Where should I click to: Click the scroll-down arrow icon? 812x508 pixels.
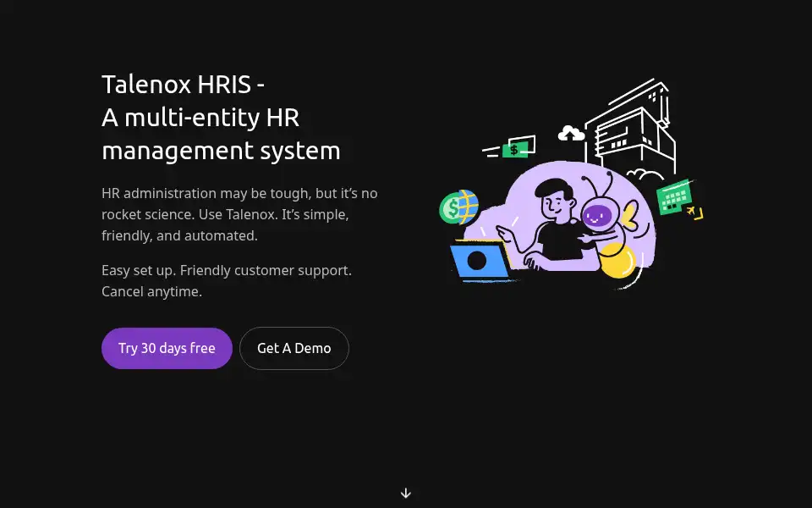click(x=406, y=493)
